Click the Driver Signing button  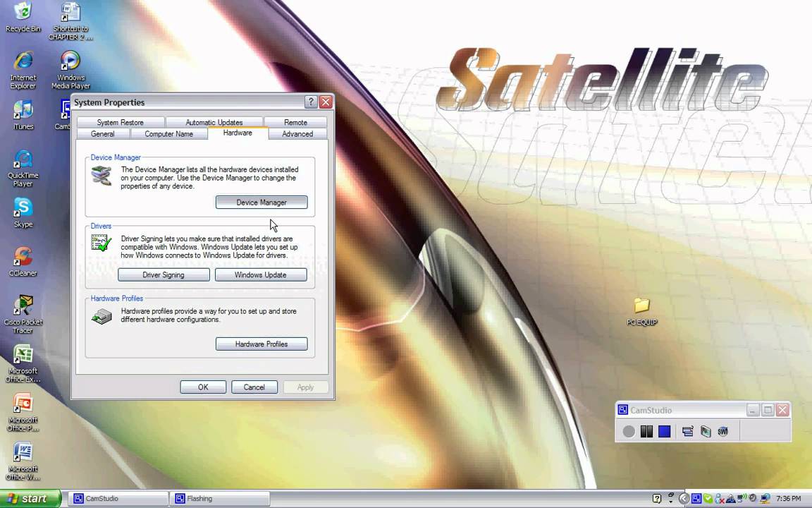point(164,274)
